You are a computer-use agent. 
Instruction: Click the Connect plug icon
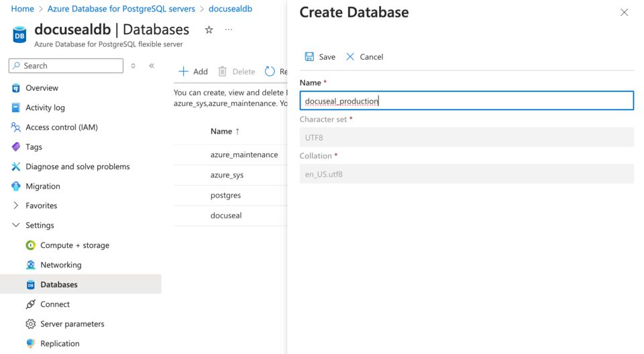tap(30, 304)
